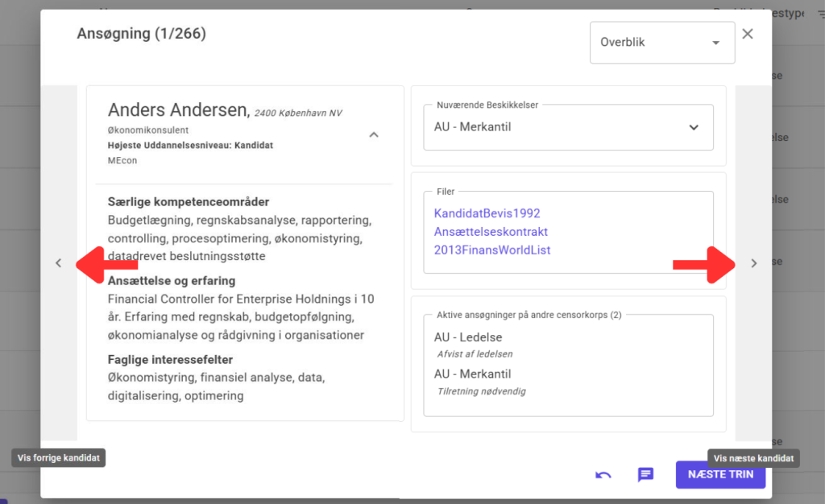This screenshot has width=825, height=504.
Task: Collapse the Anders Andersen profile card
Action: click(374, 135)
